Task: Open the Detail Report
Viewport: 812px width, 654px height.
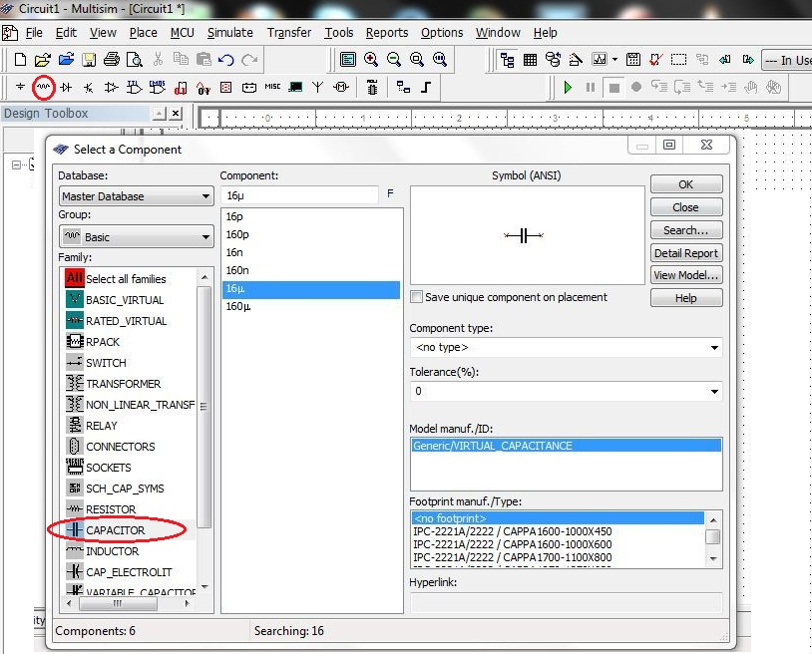Action: (686, 253)
